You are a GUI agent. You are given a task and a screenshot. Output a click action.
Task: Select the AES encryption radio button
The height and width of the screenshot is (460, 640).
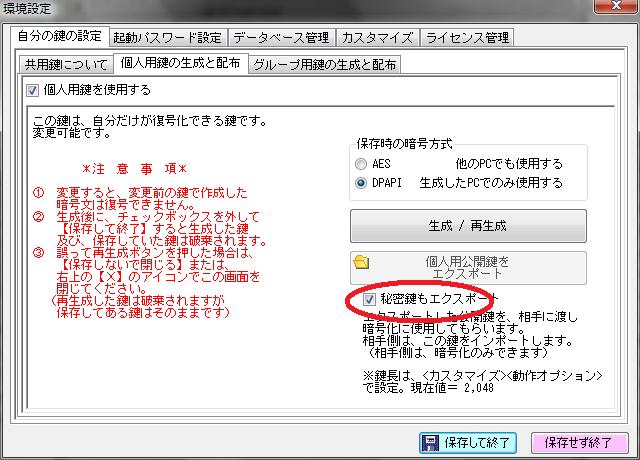tap(361, 164)
